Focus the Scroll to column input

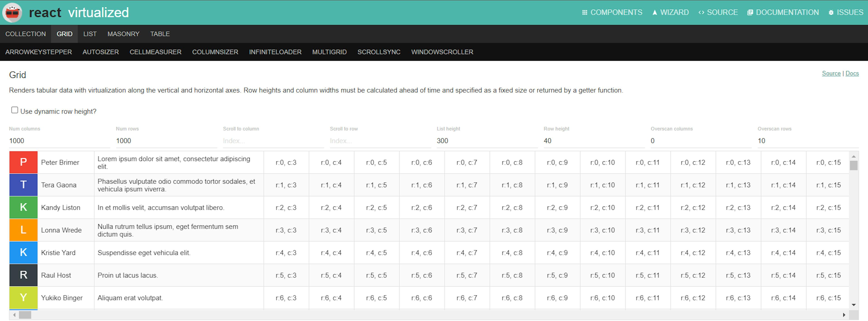pos(273,141)
